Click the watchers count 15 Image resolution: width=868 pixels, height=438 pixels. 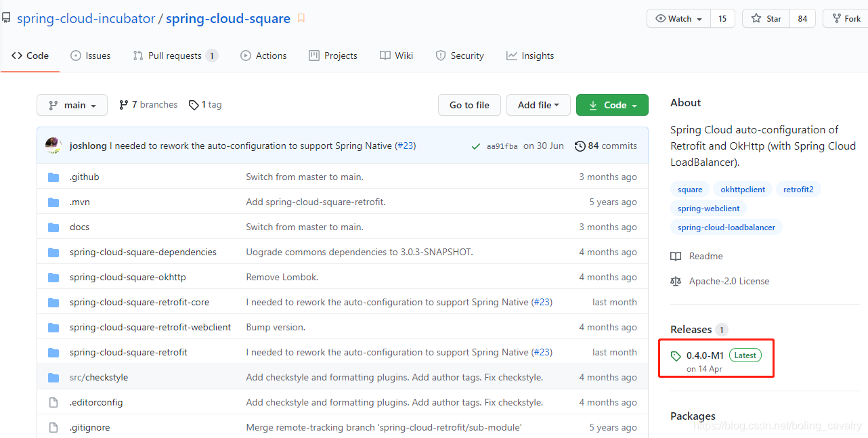[x=722, y=19]
